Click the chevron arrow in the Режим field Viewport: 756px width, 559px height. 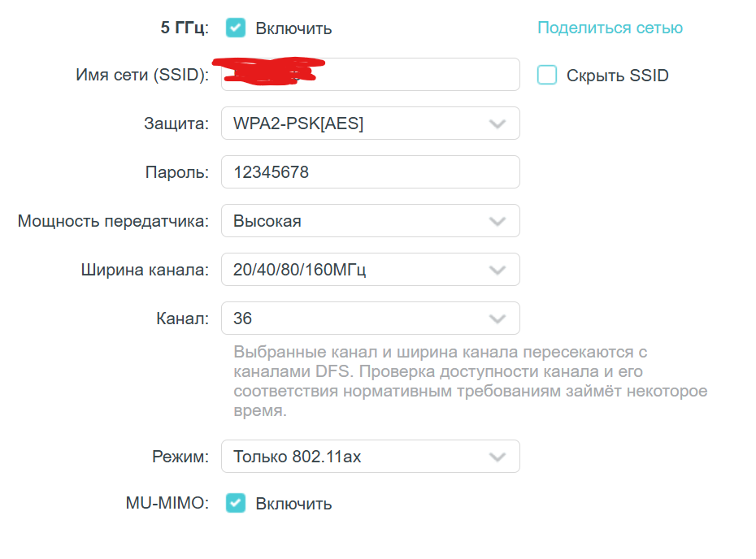pyautogui.click(x=497, y=457)
